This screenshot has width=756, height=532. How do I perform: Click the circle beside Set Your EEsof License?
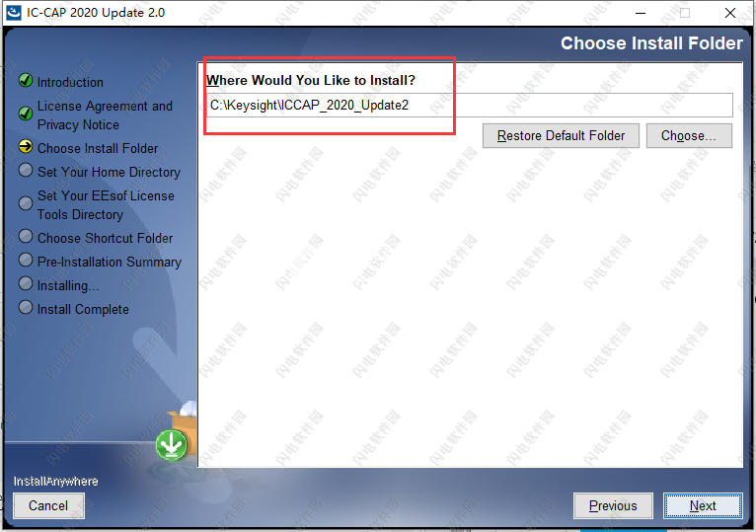[26, 203]
